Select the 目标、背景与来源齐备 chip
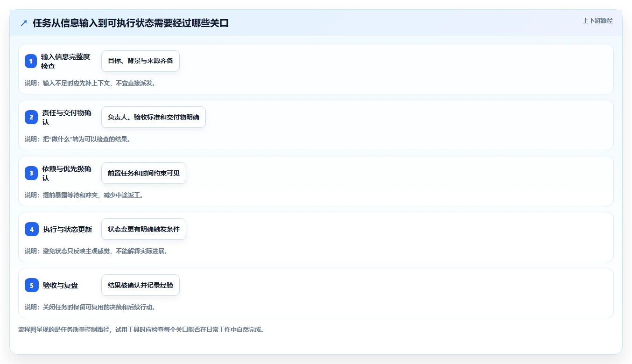The width and height of the screenshot is (632, 364). pyautogui.click(x=140, y=61)
